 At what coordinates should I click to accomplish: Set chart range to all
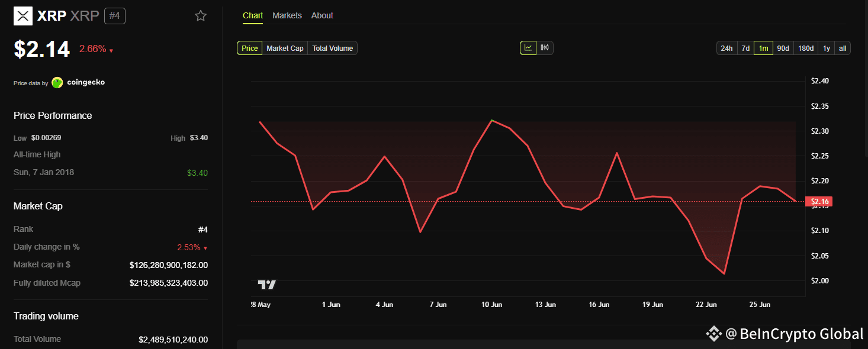[843, 49]
